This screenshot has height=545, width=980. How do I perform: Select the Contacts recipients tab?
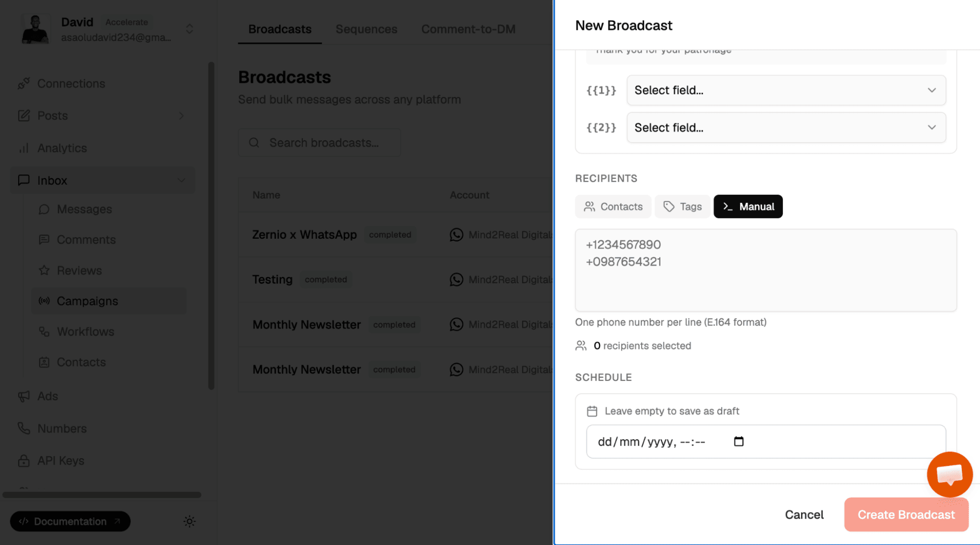(x=613, y=206)
